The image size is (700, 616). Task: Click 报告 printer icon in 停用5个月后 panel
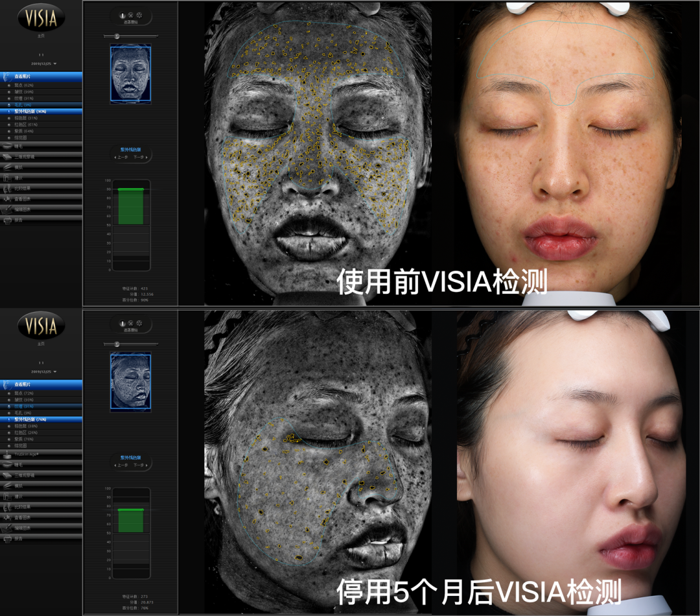click(7, 539)
